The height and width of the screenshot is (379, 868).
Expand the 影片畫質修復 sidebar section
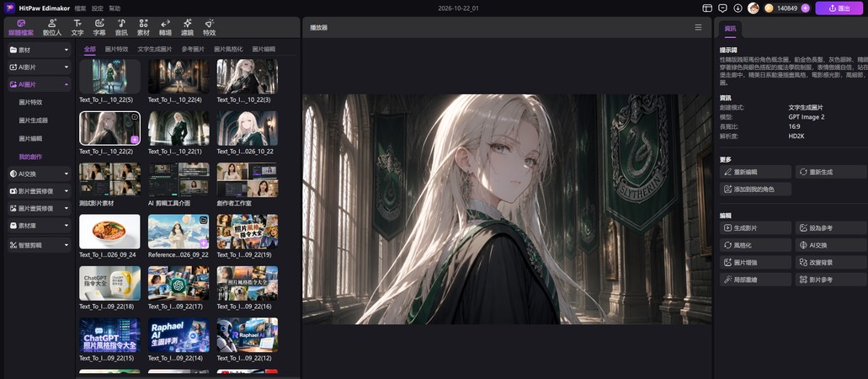[x=40, y=190]
